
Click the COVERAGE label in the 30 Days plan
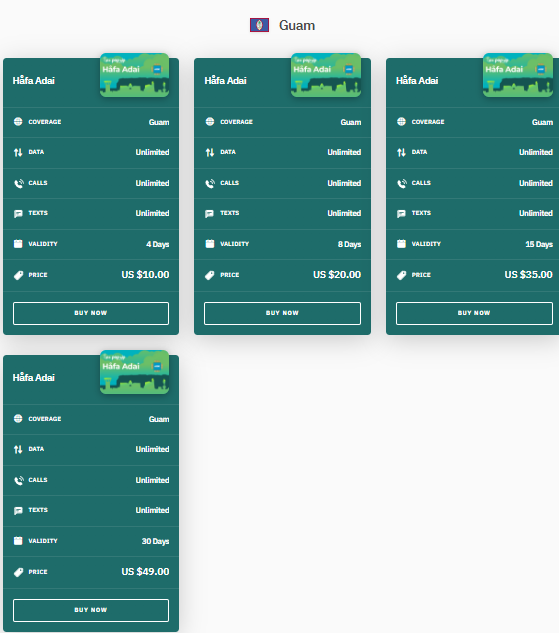click(x=45, y=419)
